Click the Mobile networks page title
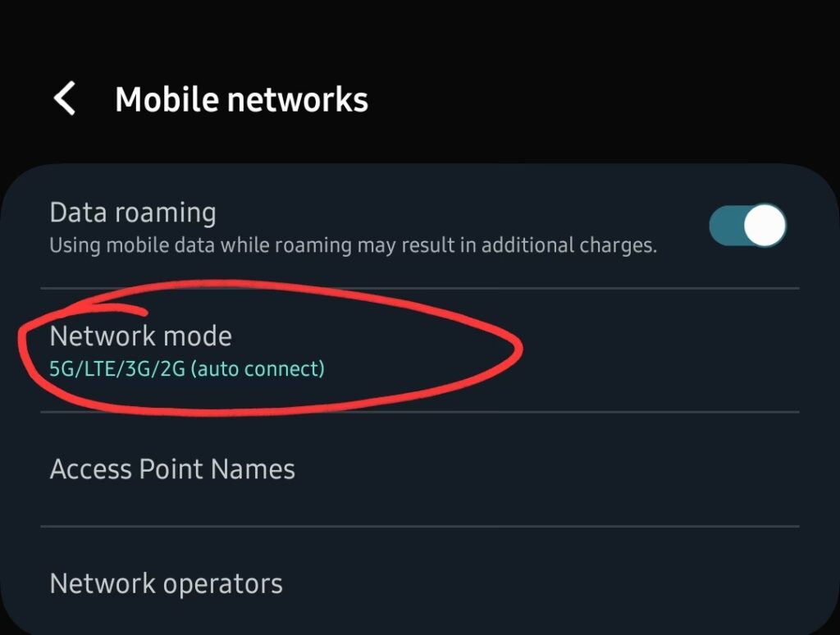The width and height of the screenshot is (840, 635). coord(241,99)
